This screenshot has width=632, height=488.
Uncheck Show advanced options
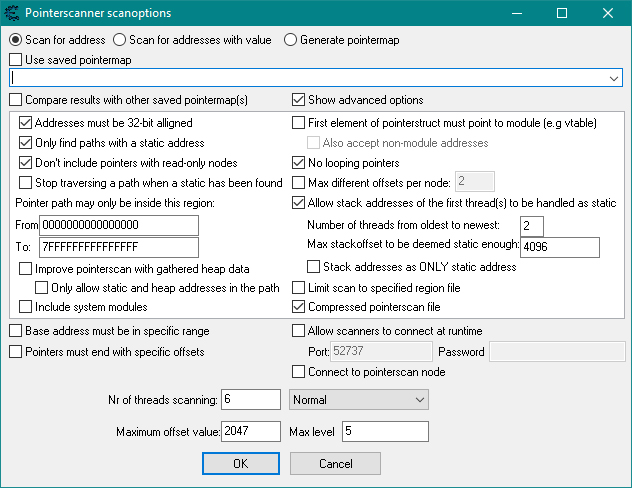299,100
